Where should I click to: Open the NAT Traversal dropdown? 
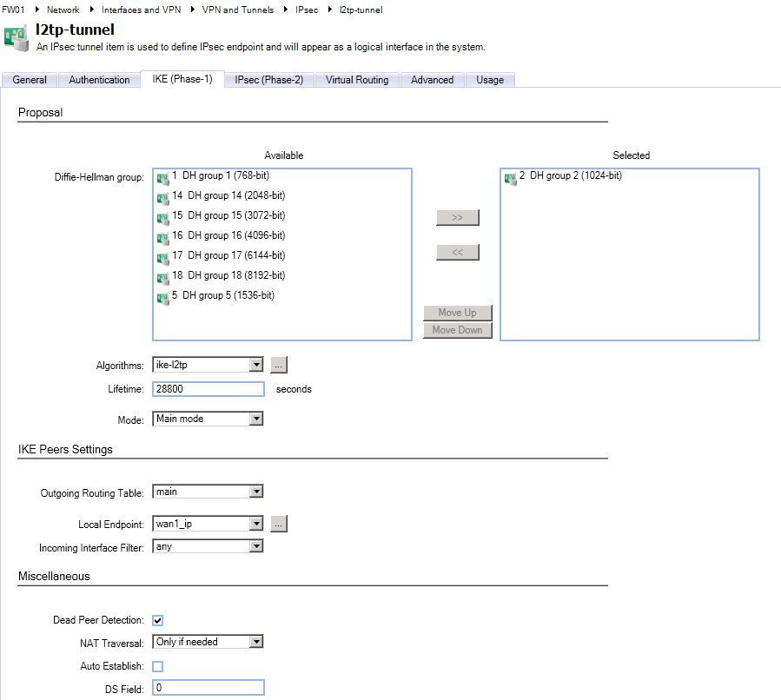coord(255,642)
